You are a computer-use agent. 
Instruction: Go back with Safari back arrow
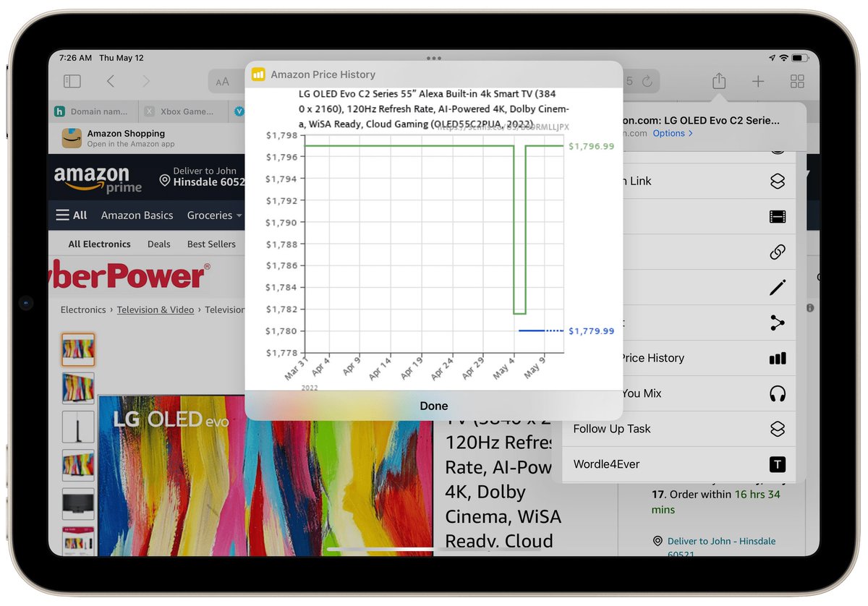(111, 82)
